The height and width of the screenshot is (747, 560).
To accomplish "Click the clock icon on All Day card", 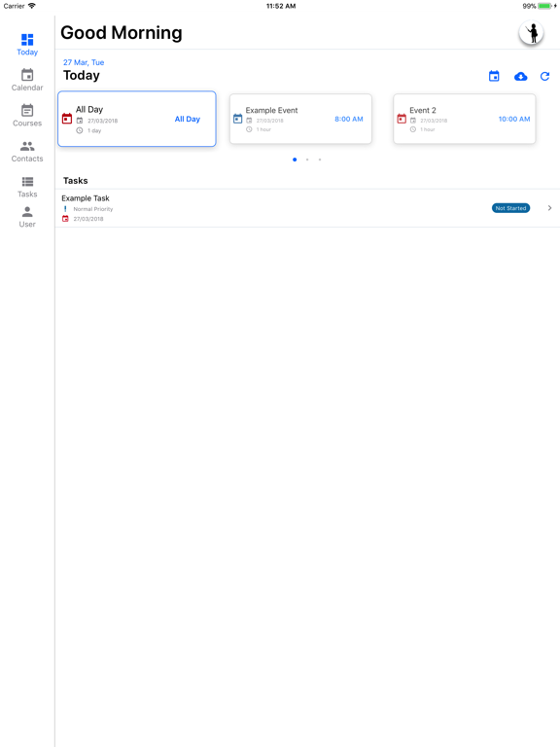I will tap(80, 130).
